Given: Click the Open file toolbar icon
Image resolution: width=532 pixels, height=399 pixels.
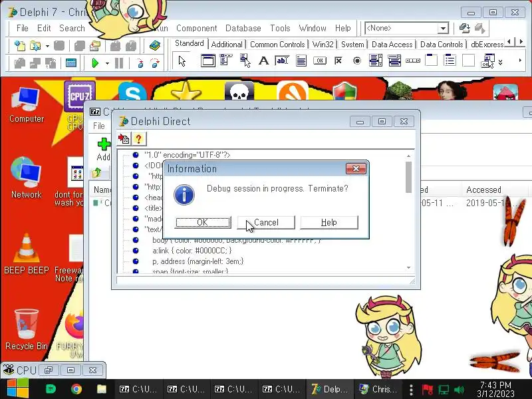Looking at the screenshot, I should [x=35, y=45].
